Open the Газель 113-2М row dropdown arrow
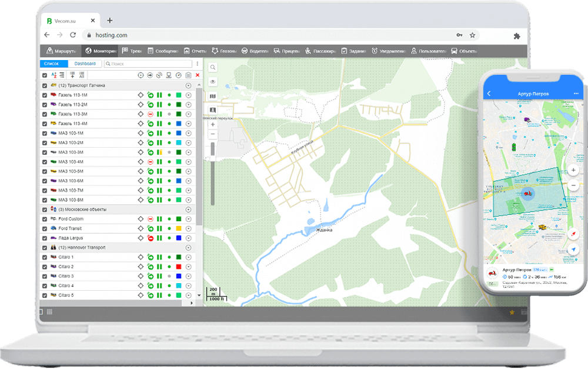Screen dimensions: 588x369 188,105
